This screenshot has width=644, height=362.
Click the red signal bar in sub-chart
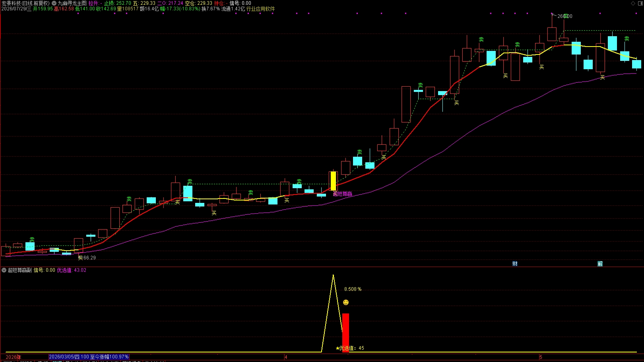[x=346, y=333]
